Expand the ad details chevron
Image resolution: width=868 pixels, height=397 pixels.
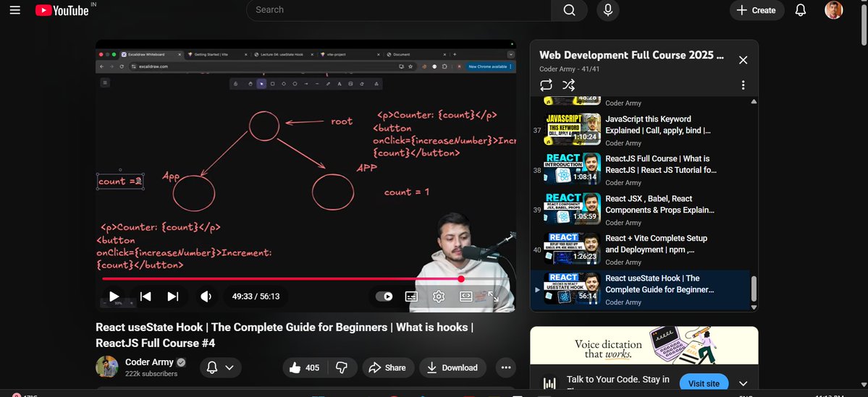743,383
